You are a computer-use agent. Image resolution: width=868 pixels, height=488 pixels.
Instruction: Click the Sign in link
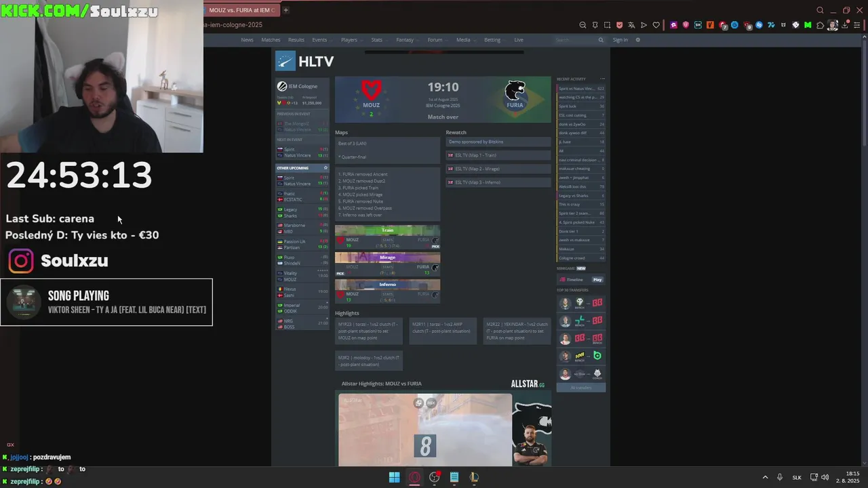point(620,40)
